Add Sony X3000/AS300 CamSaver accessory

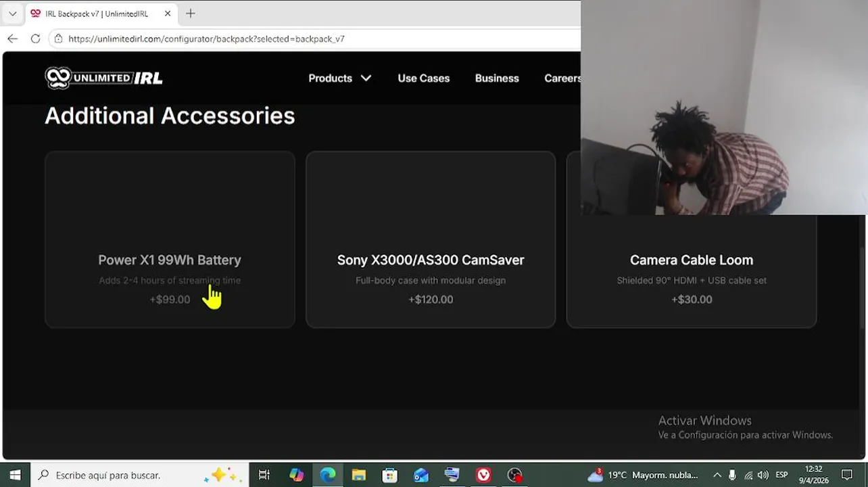coord(431,239)
